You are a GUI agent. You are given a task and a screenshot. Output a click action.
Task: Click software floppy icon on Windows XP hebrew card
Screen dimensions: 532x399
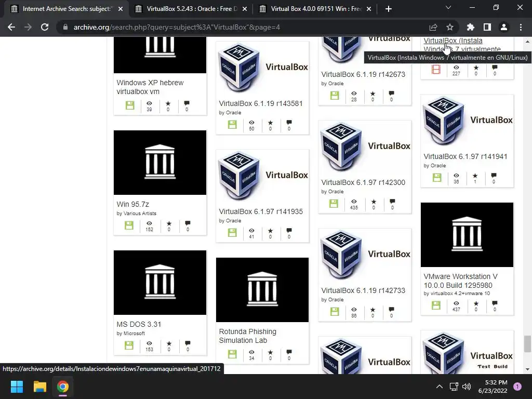(x=130, y=105)
